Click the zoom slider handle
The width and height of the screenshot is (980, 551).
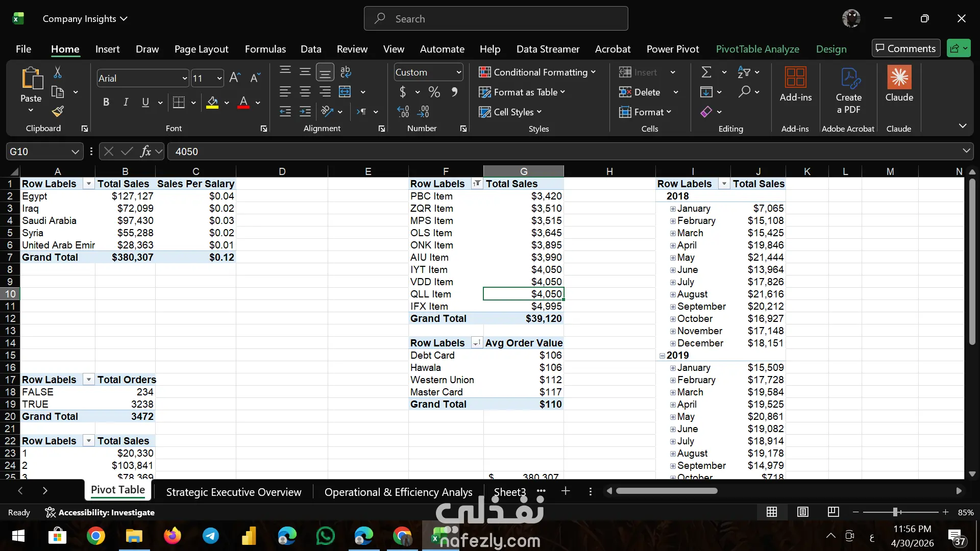[895, 512]
